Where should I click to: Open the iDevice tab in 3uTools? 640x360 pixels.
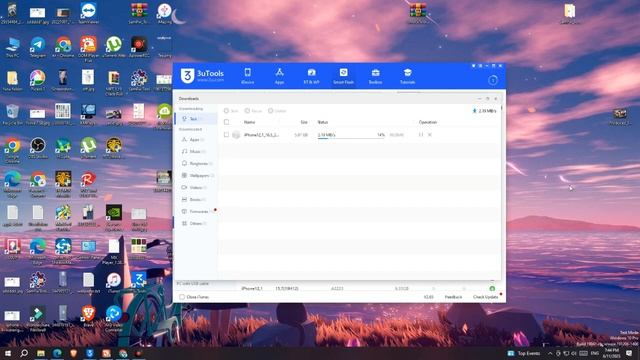247,76
